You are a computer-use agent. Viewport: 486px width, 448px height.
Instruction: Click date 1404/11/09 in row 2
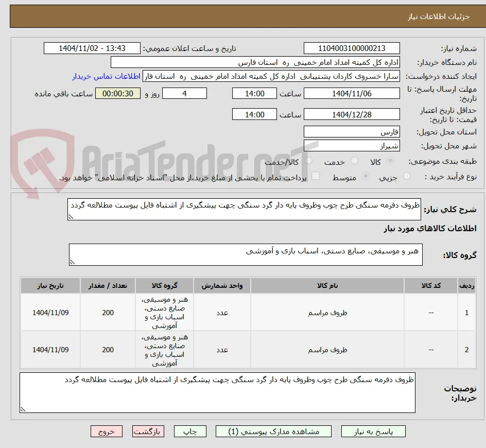(x=50, y=350)
